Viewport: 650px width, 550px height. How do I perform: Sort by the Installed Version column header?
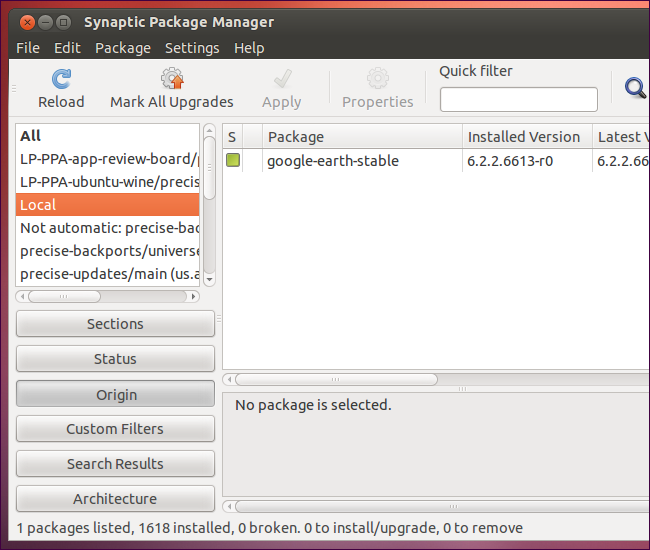click(523, 137)
